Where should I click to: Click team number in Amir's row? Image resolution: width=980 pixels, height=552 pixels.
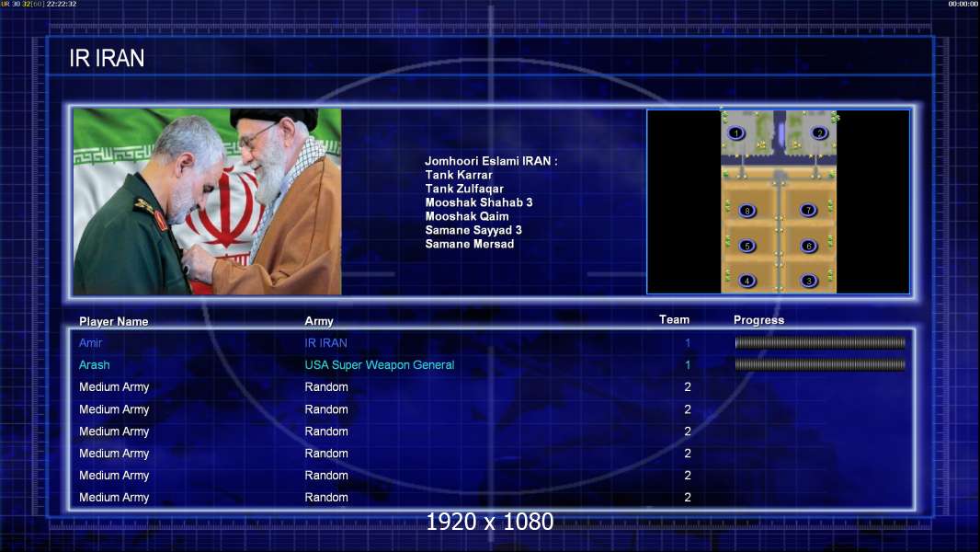[688, 342]
